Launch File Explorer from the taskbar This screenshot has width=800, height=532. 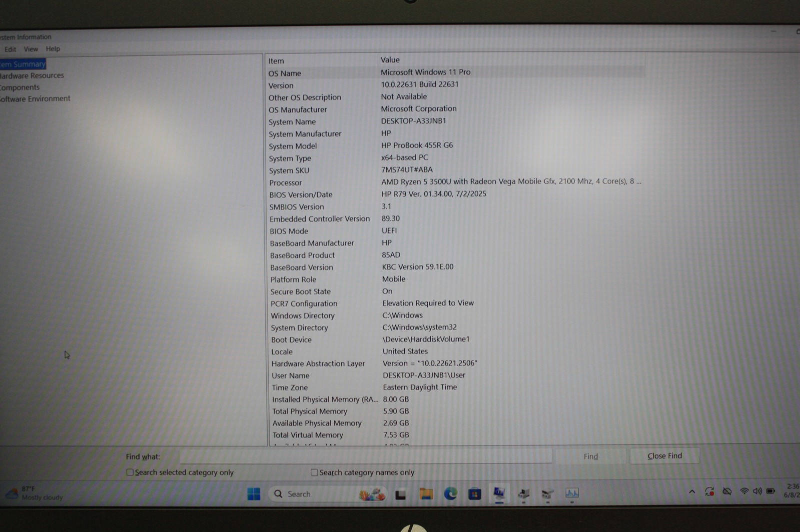click(x=426, y=494)
